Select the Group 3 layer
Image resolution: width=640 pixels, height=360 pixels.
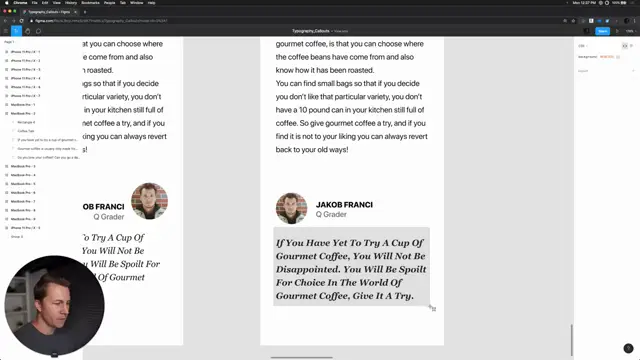[17, 237]
